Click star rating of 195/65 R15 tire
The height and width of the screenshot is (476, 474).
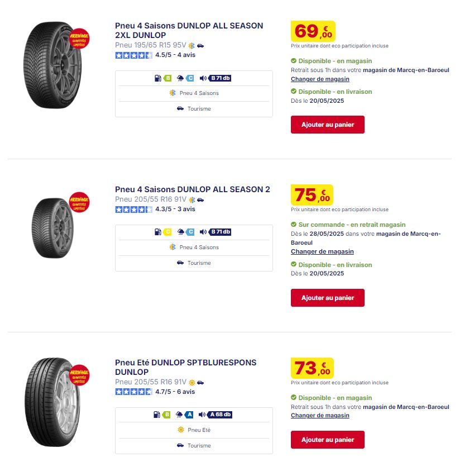[133, 55]
